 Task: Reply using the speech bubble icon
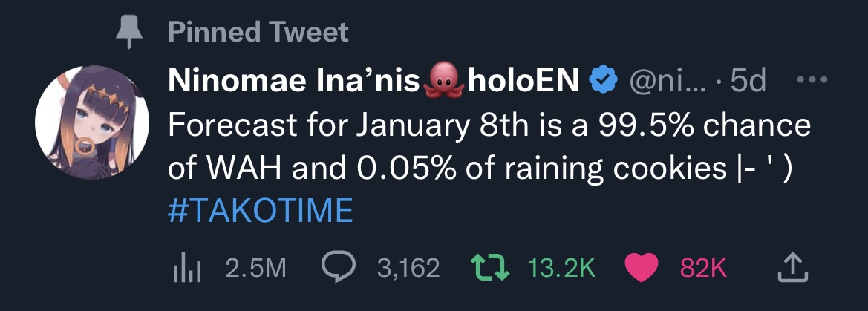pos(339,268)
